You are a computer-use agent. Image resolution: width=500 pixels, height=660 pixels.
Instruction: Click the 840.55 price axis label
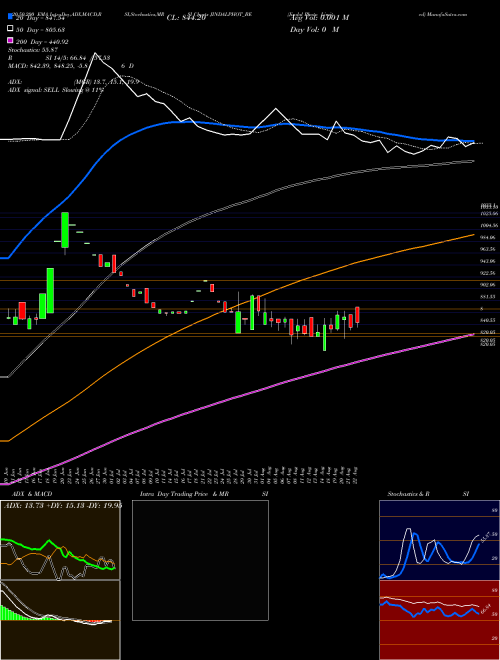pyautogui.click(x=489, y=320)
